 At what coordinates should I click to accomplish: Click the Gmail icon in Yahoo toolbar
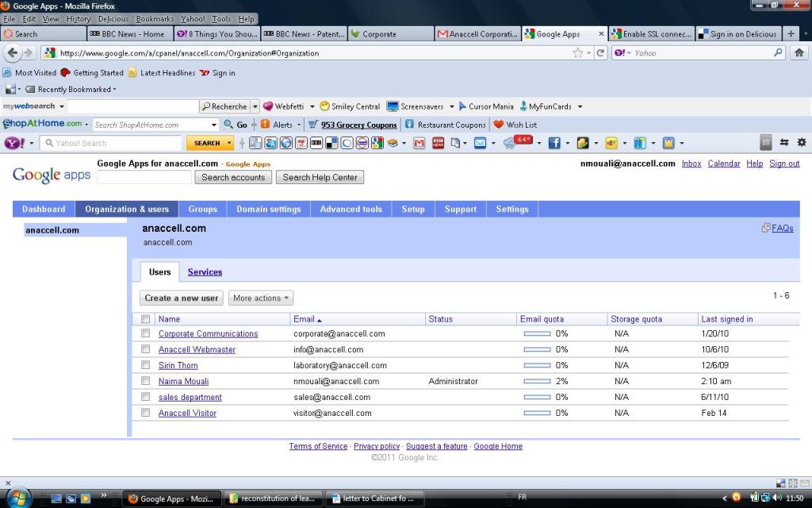click(419, 143)
